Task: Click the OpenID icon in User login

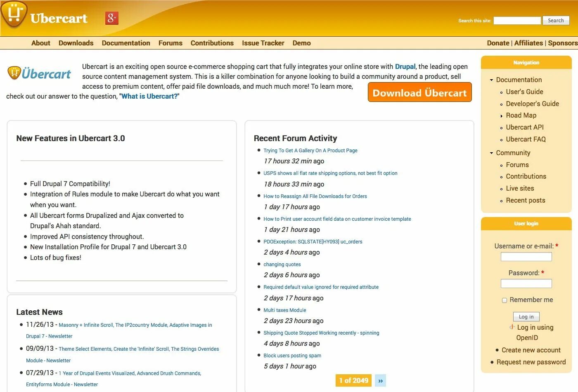Action: [512, 327]
